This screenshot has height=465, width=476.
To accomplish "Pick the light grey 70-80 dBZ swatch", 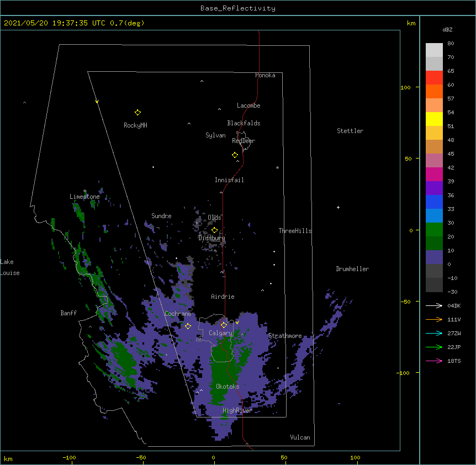I will pyautogui.click(x=434, y=50).
